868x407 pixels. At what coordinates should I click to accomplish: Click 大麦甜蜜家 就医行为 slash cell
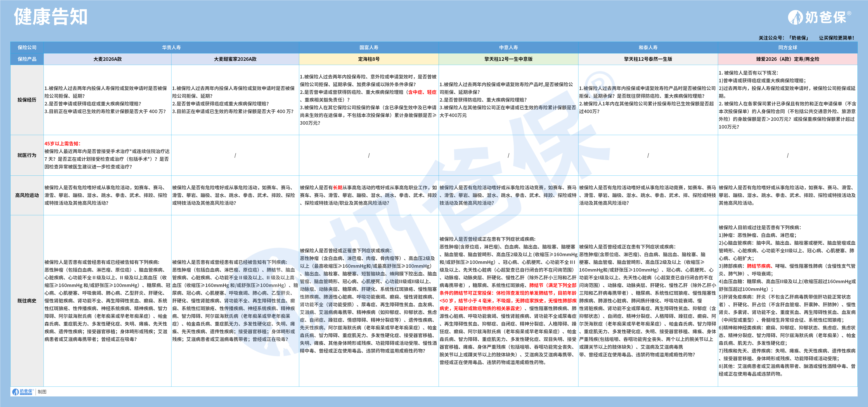(235, 155)
